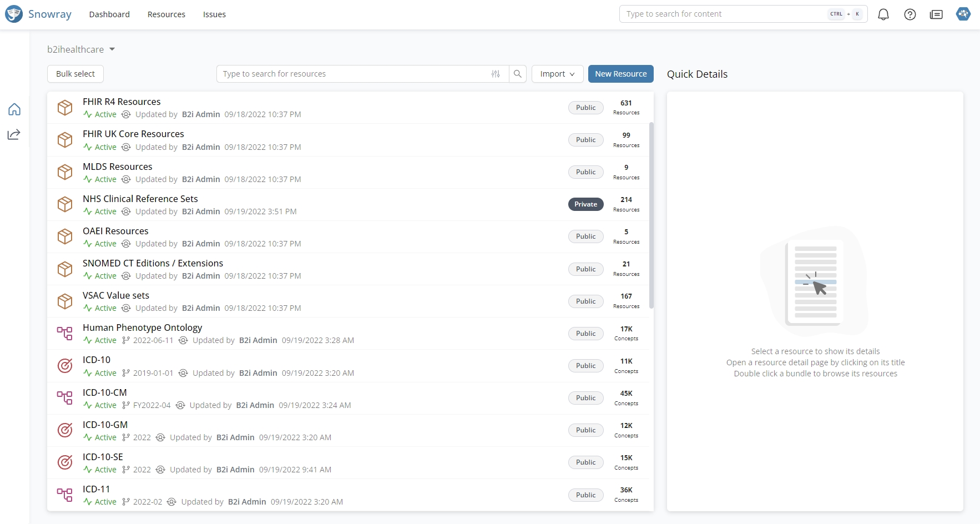
Task: Click the news feed icon in header
Action: (936, 14)
